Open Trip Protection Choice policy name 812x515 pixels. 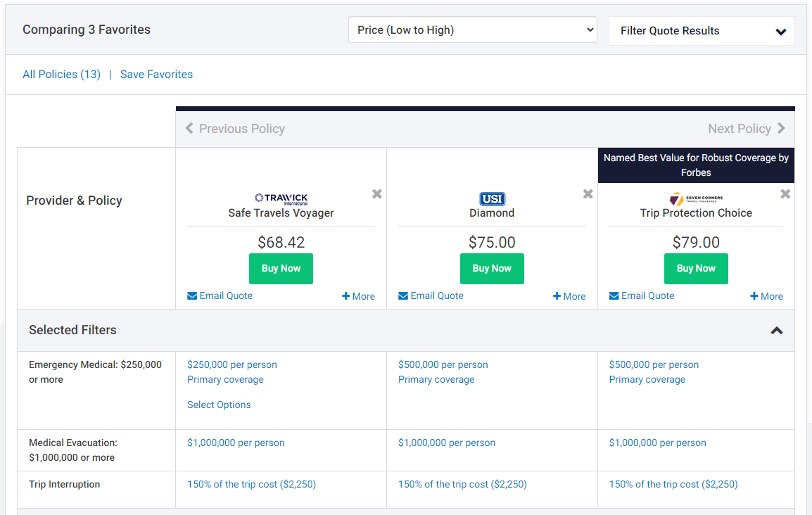click(696, 213)
